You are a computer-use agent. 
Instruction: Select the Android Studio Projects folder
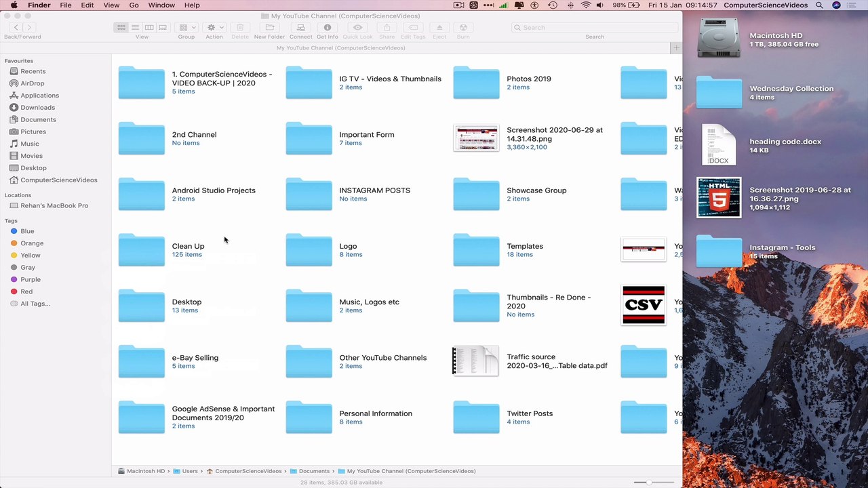142,195
